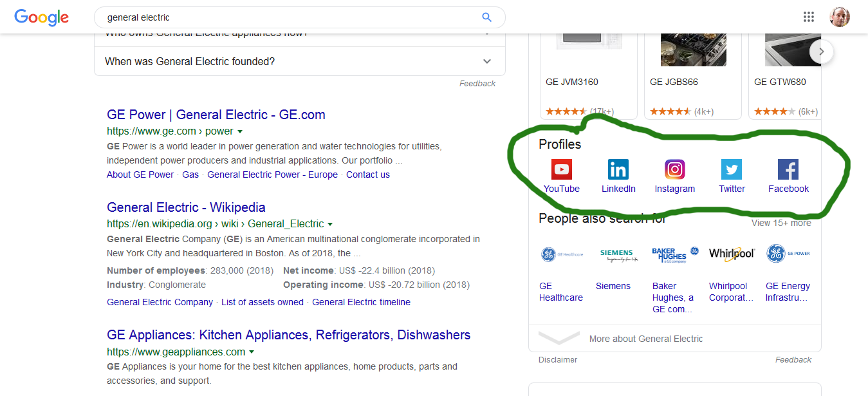Image resolution: width=868 pixels, height=396 pixels.
Task: Open the Twitter profile icon
Action: [x=732, y=170]
